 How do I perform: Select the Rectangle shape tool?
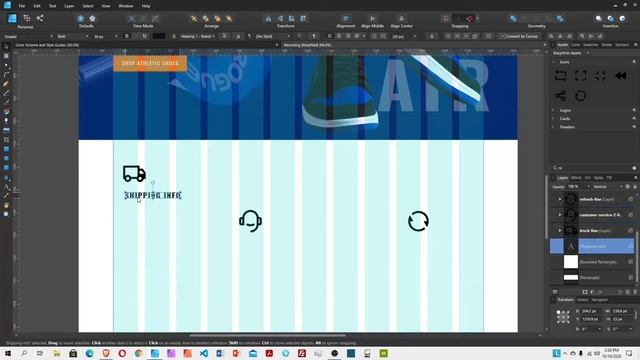click(6, 149)
